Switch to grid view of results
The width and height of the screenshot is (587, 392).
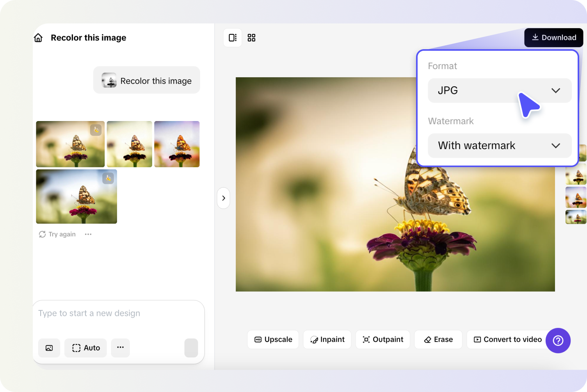point(251,37)
